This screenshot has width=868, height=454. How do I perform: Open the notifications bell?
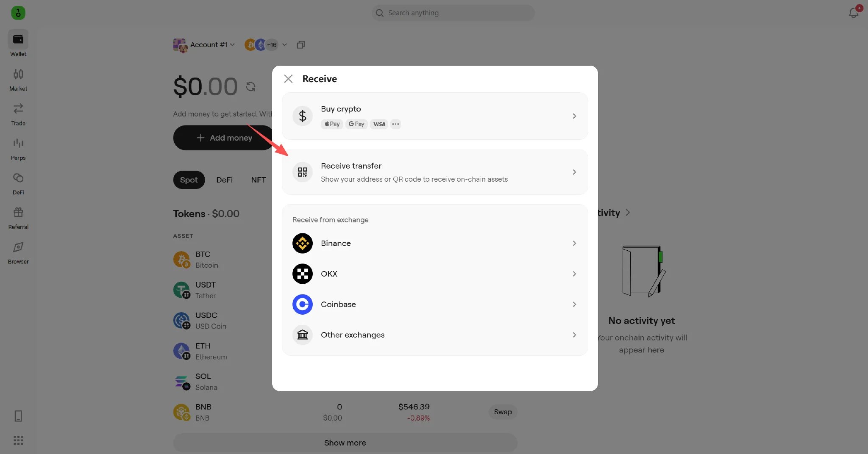pos(854,13)
